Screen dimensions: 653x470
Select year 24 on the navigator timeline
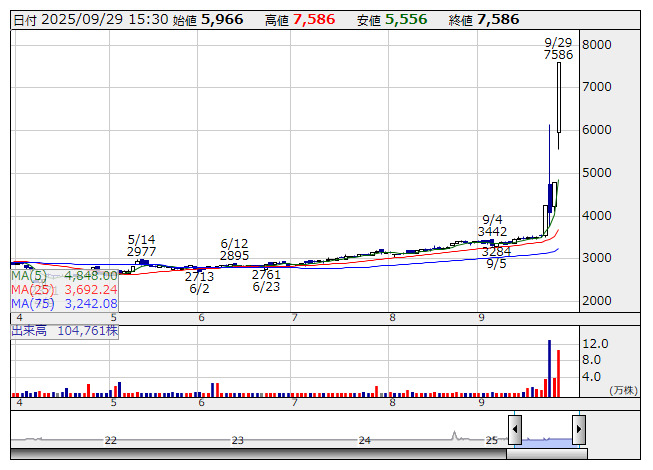365,440
